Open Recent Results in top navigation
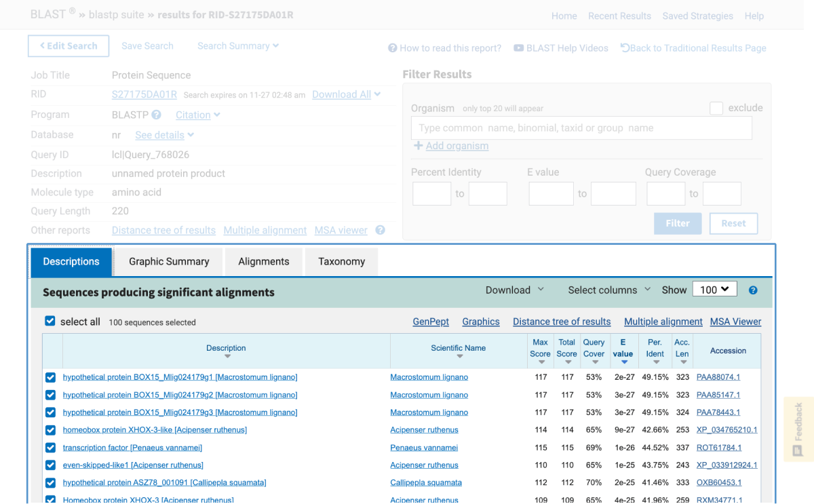This screenshot has width=814, height=504. coord(619,16)
